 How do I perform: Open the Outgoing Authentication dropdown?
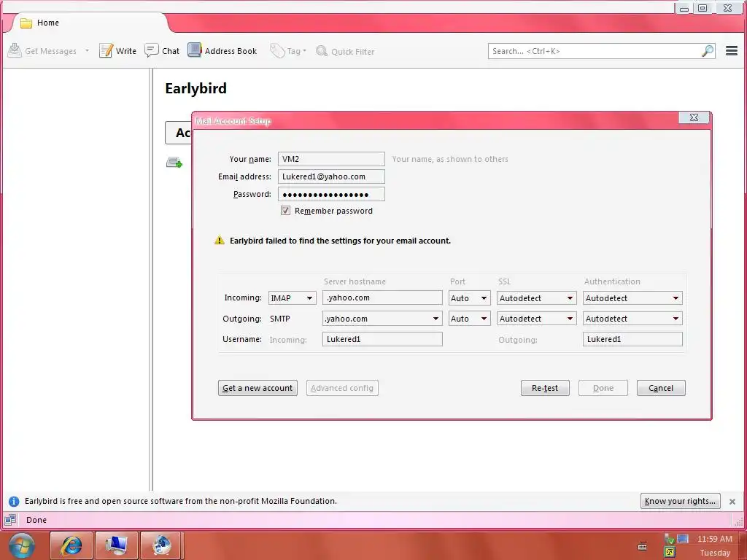[x=632, y=319]
